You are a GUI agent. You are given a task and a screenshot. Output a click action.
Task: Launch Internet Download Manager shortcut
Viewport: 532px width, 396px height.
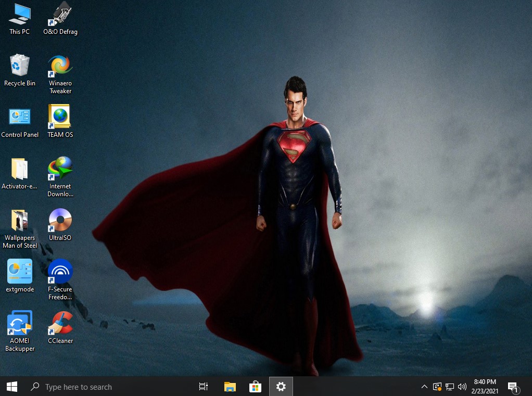[x=60, y=177]
